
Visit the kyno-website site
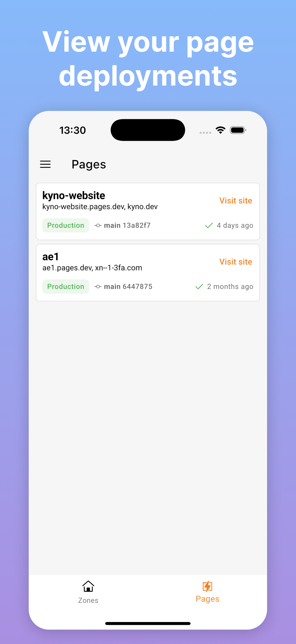click(236, 201)
